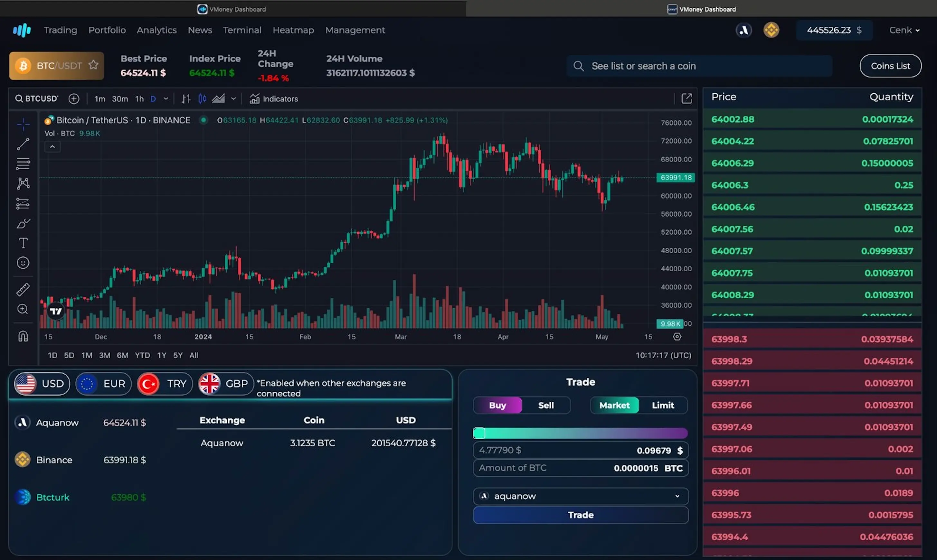Select the brush drawing tool
The width and height of the screenshot is (937, 560).
point(23,223)
